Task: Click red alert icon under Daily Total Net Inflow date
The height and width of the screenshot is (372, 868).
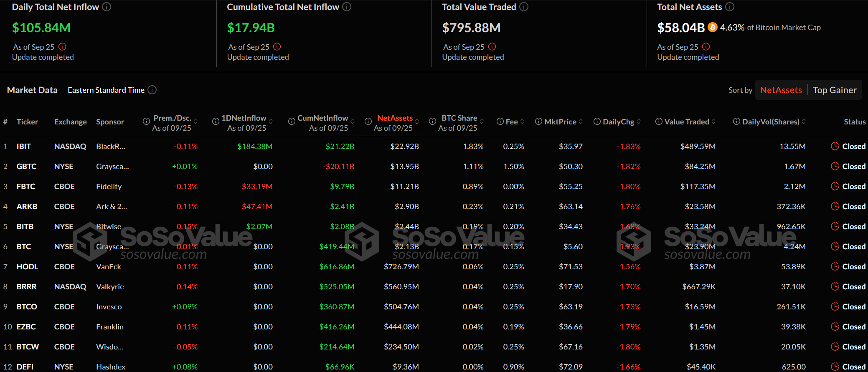Action: tap(62, 46)
